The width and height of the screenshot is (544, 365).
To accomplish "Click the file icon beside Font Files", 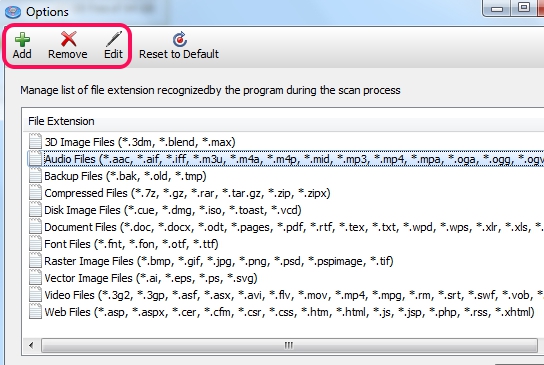I will coord(35,244).
